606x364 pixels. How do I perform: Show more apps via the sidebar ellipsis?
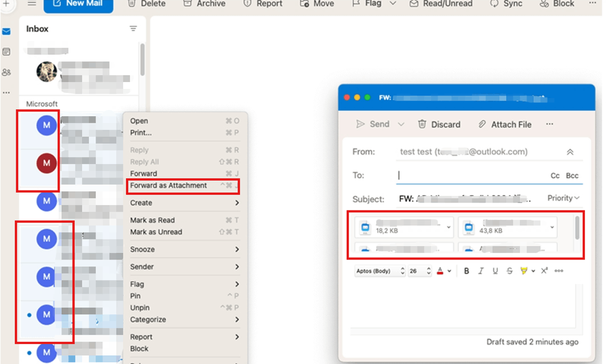pos(6,93)
